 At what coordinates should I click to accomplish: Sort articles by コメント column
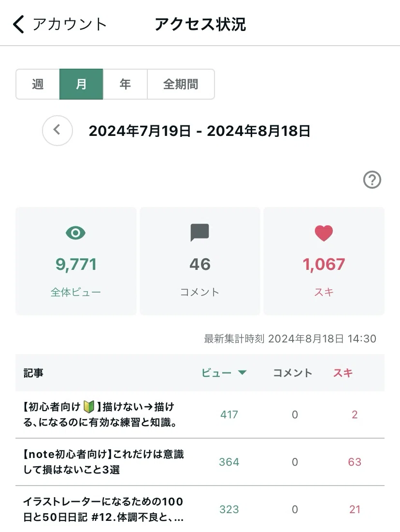[293, 373]
